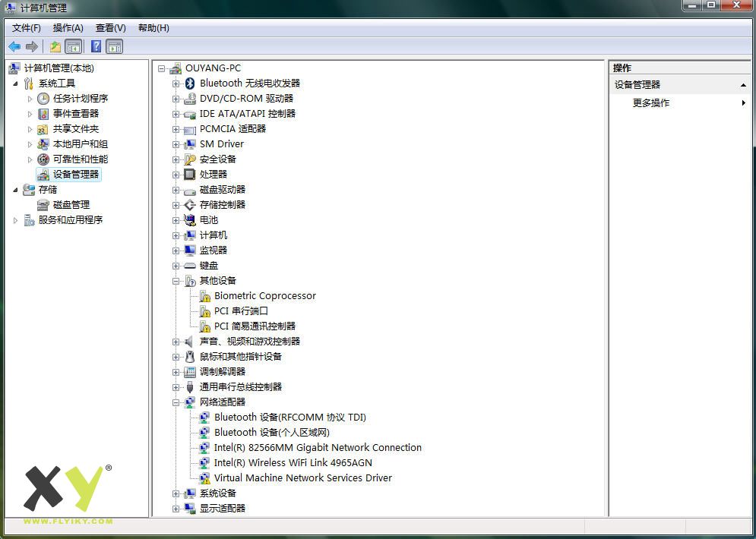Click the 通用串行总线控制器 USB icon
Screen dimensions: 756x539
point(190,387)
